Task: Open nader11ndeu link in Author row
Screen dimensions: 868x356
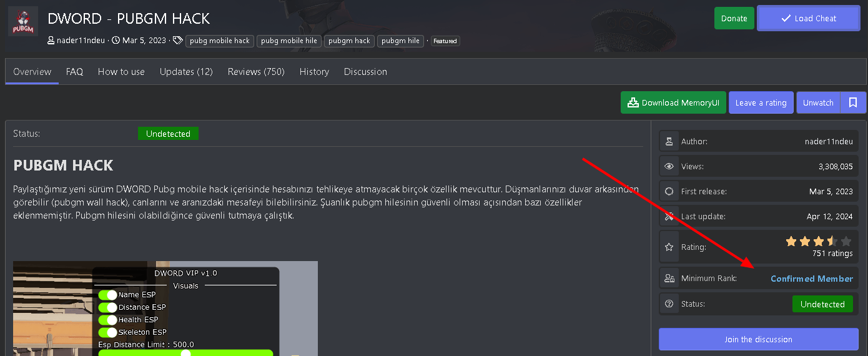Action: click(x=829, y=141)
